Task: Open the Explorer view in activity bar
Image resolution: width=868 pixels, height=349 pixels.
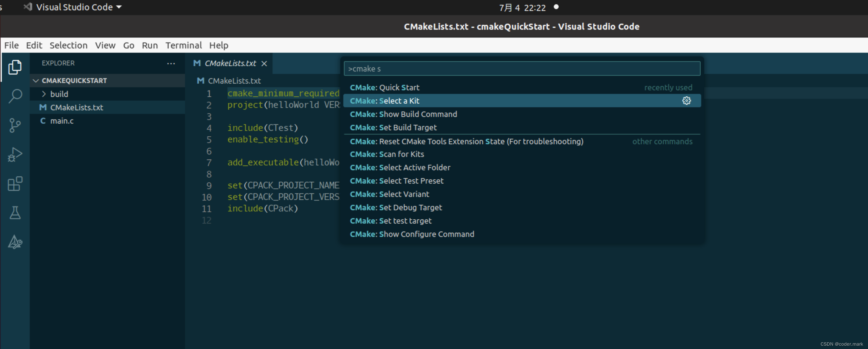Action: (x=15, y=67)
